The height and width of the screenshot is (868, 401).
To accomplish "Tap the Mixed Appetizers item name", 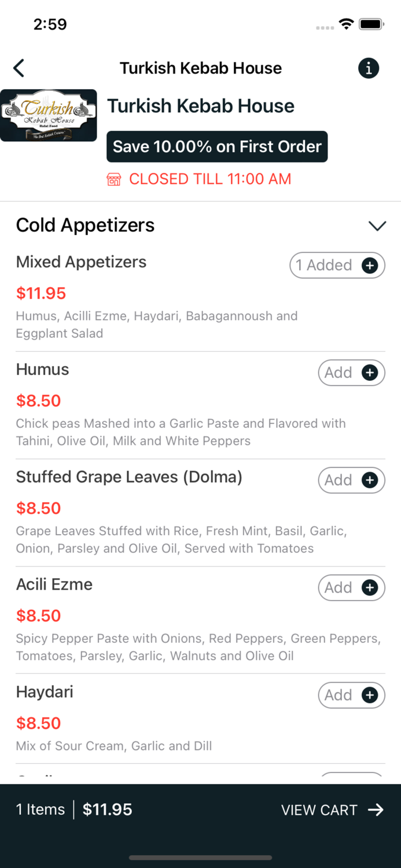I will [81, 262].
